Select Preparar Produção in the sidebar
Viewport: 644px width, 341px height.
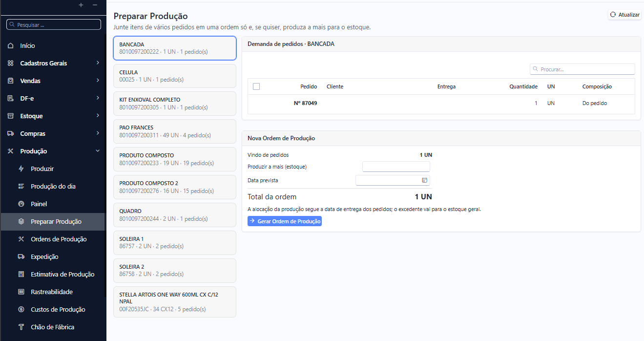pos(53,221)
